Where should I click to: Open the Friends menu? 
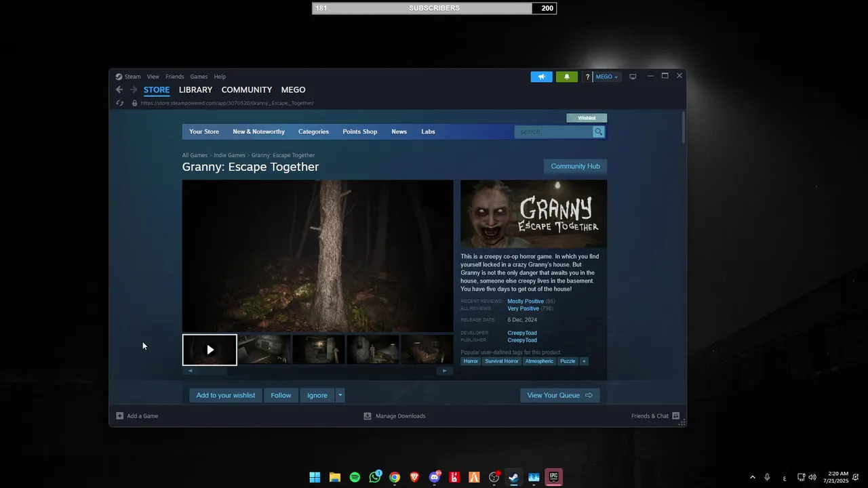[x=175, y=77]
